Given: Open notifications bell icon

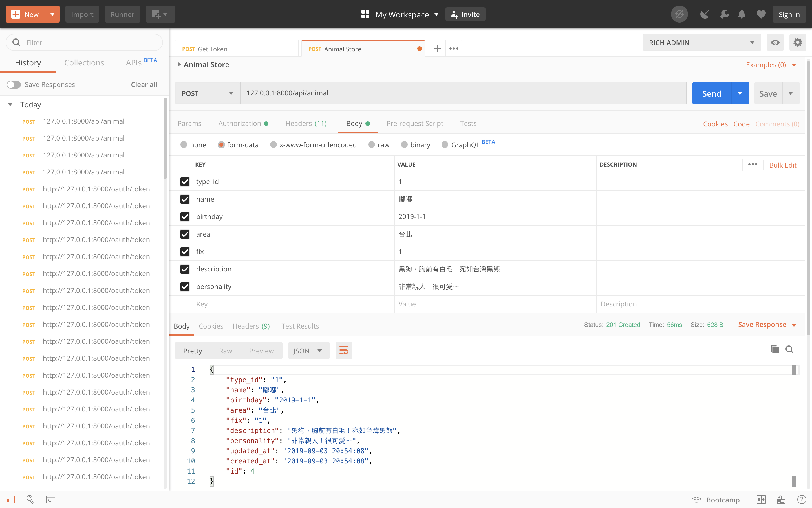Looking at the screenshot, I should pyautogui.click(x=742, y=14).
